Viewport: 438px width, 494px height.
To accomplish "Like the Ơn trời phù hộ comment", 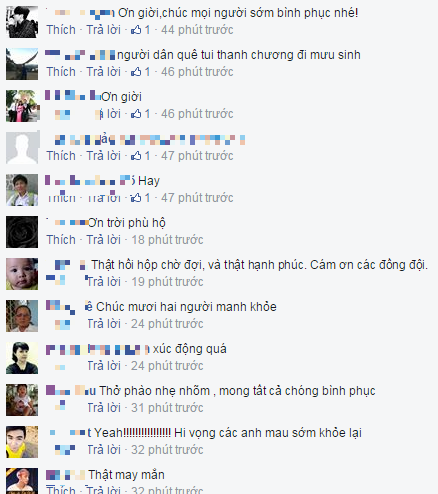I will pyautogui.click(x=61, y=240).
